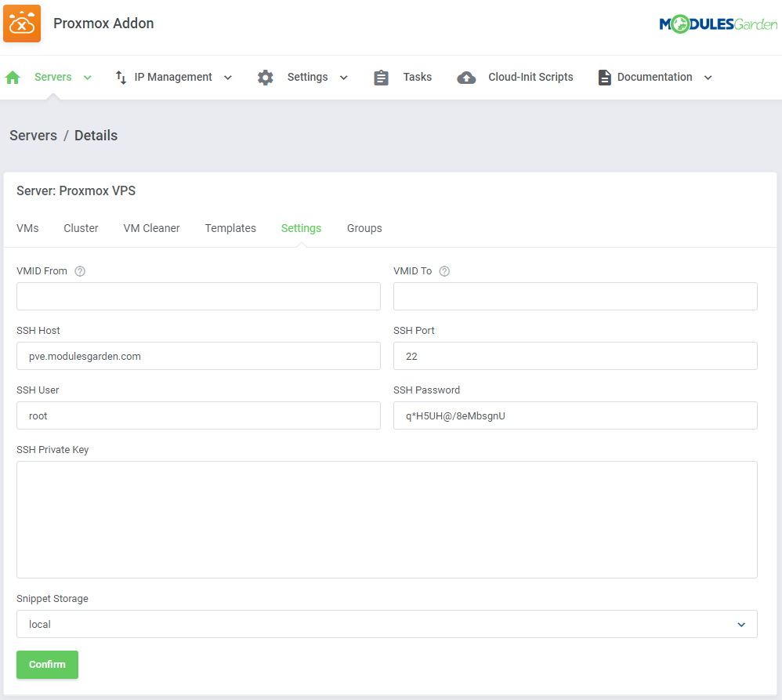This screenshot has width=782, height=700.
Task: Open the IP Management menu
Action: 173,77
